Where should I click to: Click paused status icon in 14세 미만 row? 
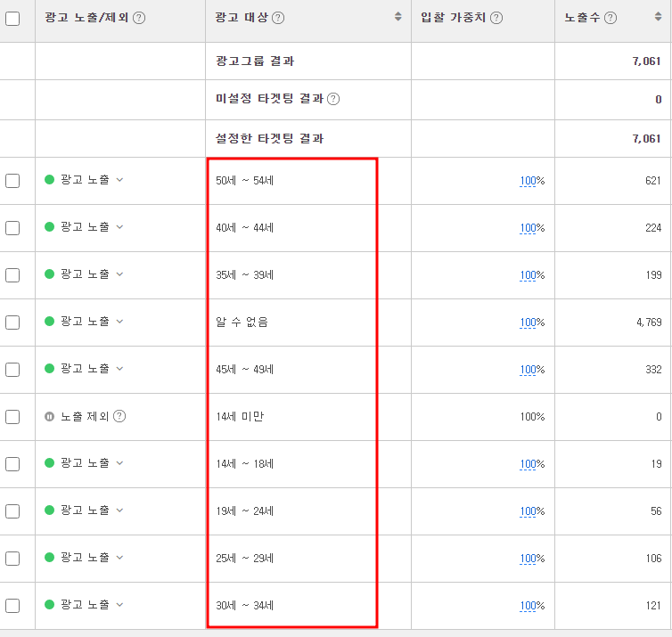pyautogui.click(x=49, y=416)
